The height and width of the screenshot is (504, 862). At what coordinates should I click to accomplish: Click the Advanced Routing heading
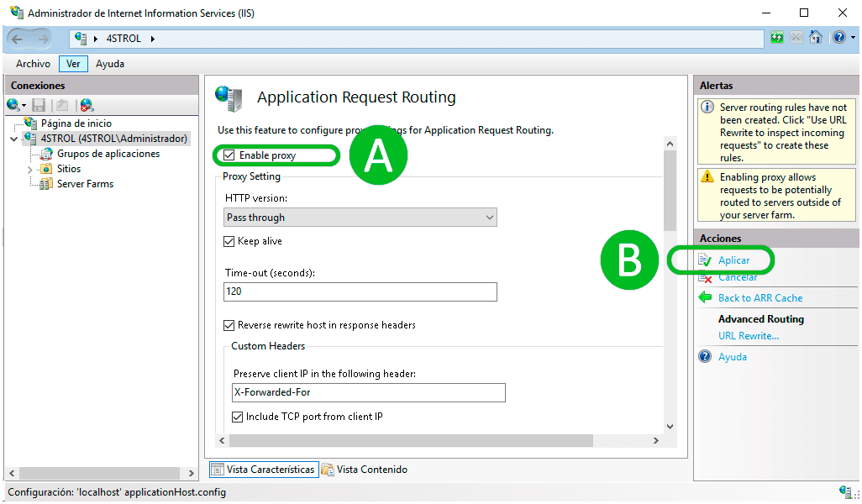[x=761, y=318]
